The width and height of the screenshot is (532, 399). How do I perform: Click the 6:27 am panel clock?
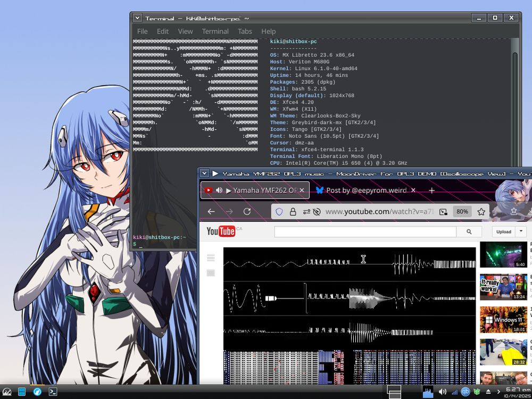(518, 392)
